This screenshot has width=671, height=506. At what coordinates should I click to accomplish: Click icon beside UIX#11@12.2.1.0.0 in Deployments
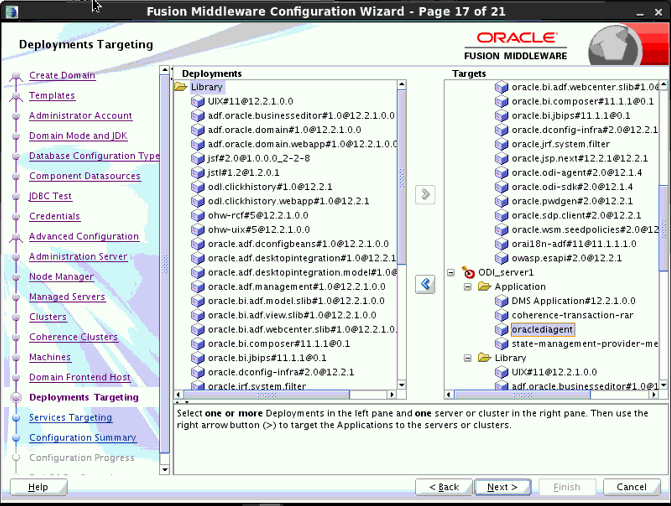(198, 101)
